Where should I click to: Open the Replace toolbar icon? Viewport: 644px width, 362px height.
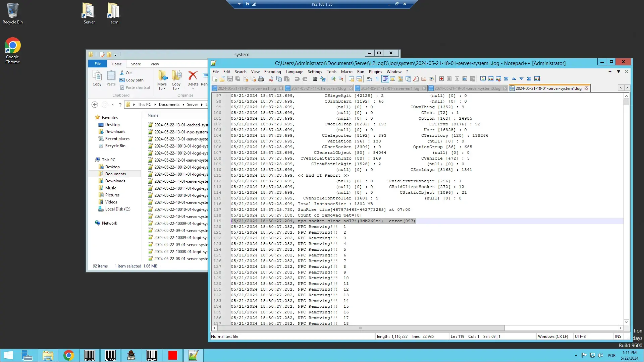323,79
